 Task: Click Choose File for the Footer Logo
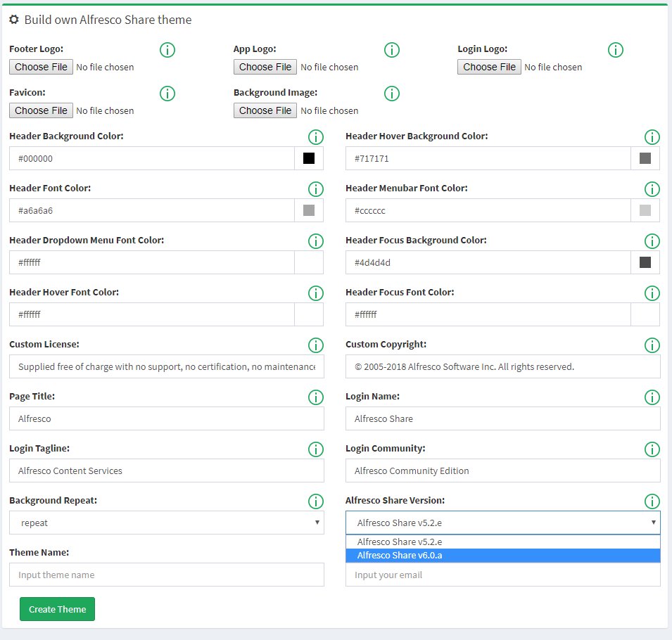click(40, 67)
